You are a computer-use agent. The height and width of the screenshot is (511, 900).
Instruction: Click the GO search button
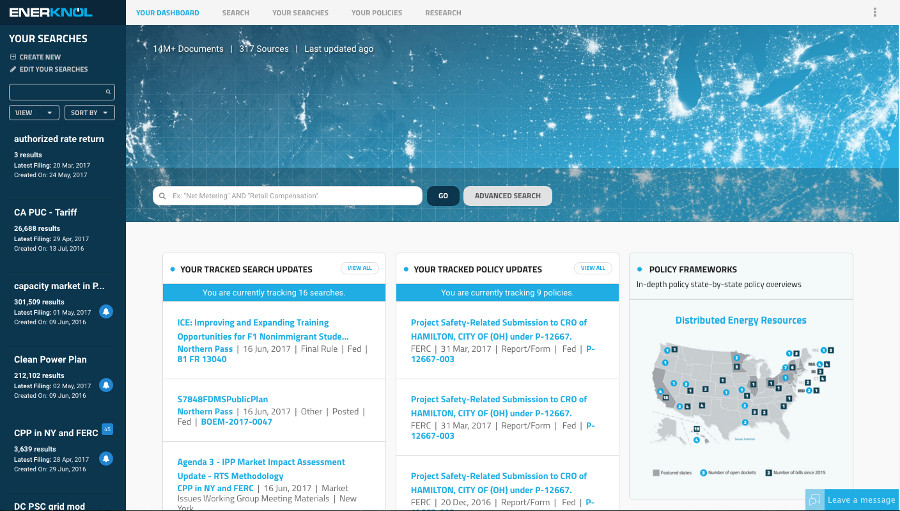(x=443, y=196)
